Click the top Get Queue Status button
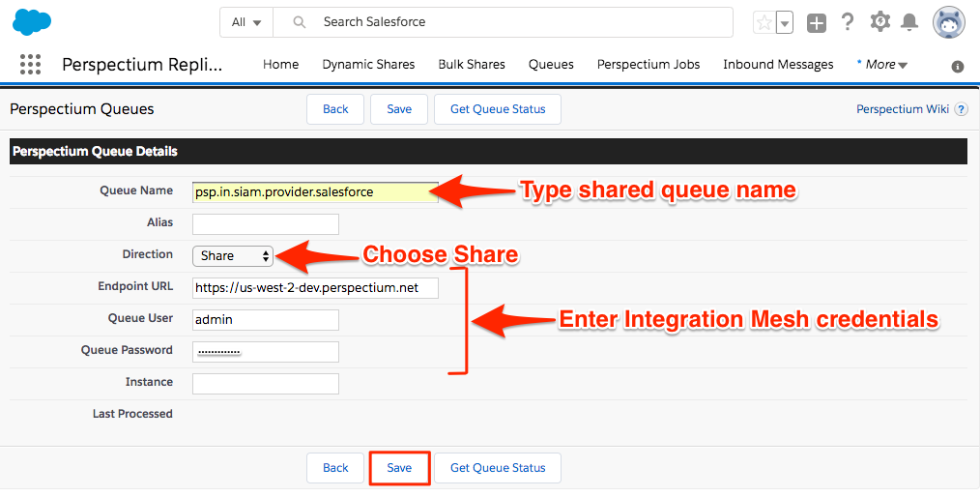Image resolution: width=980 pixels, height=497 pixels. pyautogui.click(x=498, y=109)
